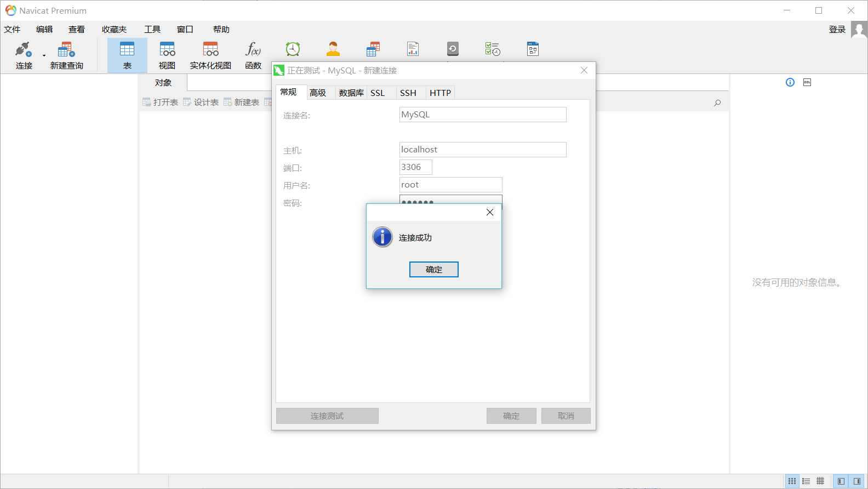Select the 视图 (View) toolbar icon
The width and height of the screenshot is (868, 489).
(x=167, y=49)
